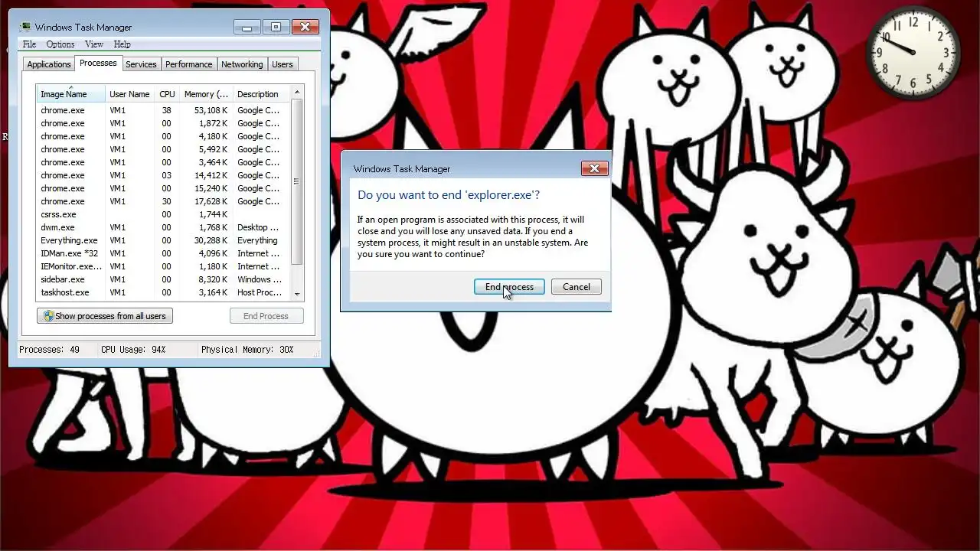
Task: Open the File menu in Task Manager
Action: click(29, 44)
